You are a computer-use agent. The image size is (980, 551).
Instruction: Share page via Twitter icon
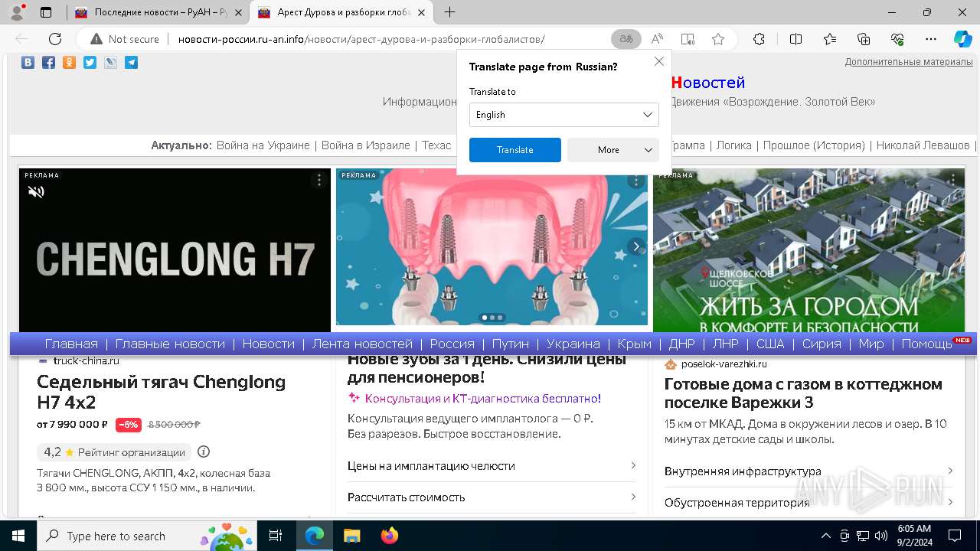tap(90, 63)
